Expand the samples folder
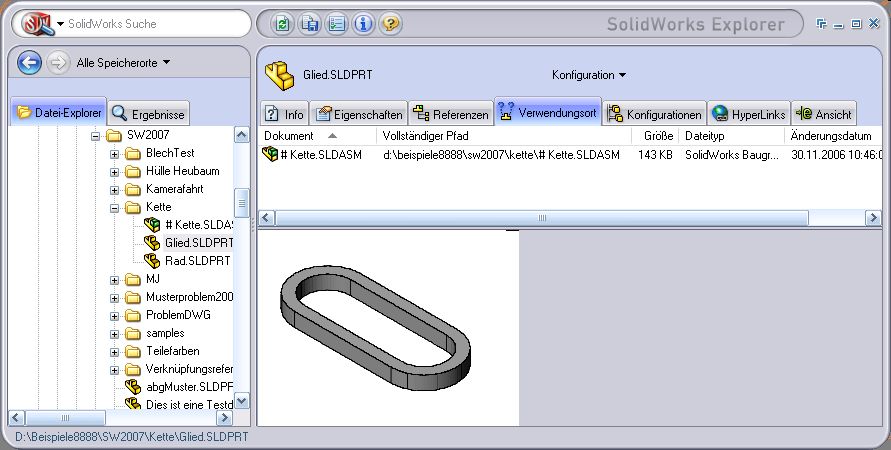891x450 pixels. 114,334
